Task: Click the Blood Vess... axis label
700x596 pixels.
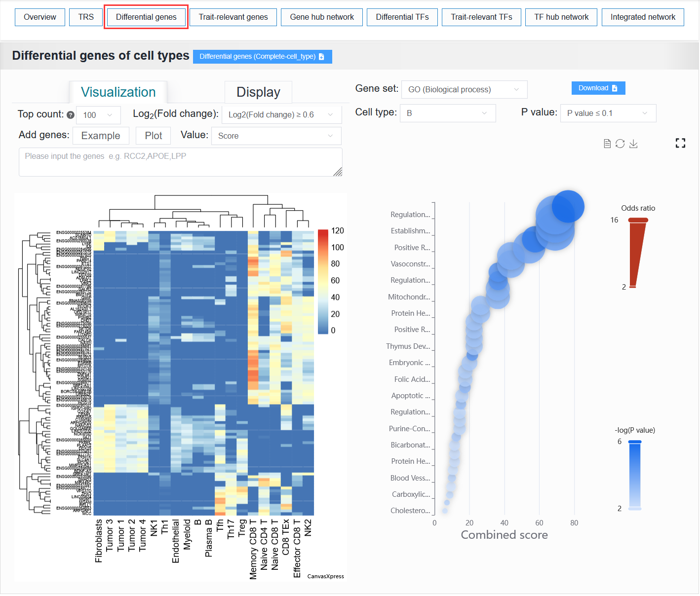Action: click(410, 478)
